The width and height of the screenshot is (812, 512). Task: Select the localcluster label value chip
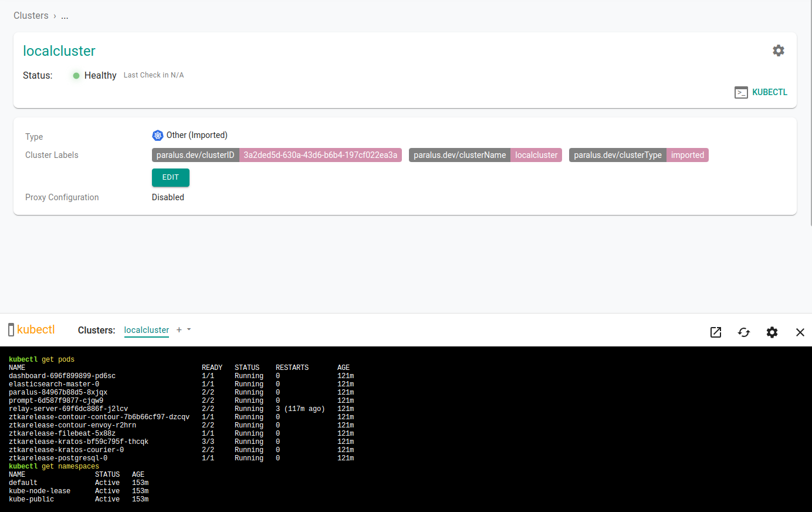(536, 155)
